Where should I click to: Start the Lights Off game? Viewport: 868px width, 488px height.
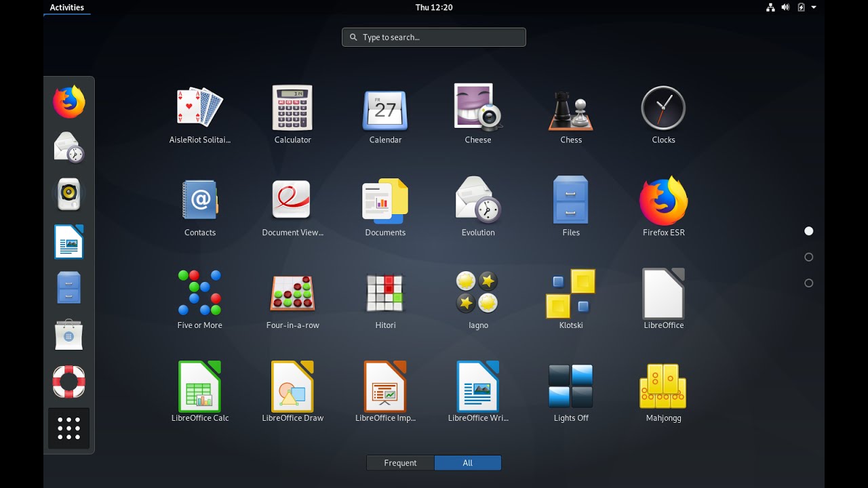[x=571, y=386]
